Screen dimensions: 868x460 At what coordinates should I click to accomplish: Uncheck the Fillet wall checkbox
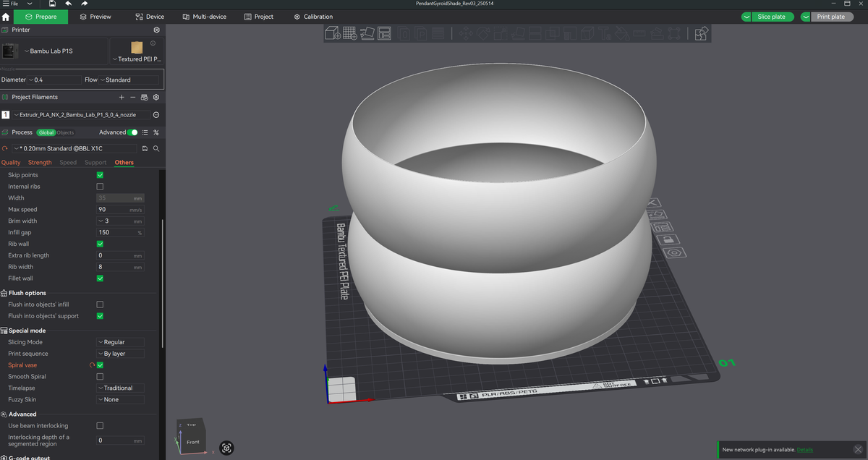(x=100, y=278)
